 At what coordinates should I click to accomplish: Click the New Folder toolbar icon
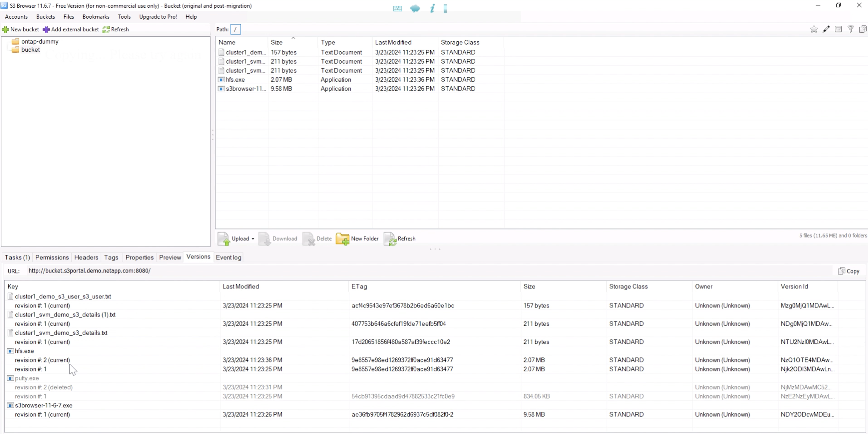coord(342,239)
